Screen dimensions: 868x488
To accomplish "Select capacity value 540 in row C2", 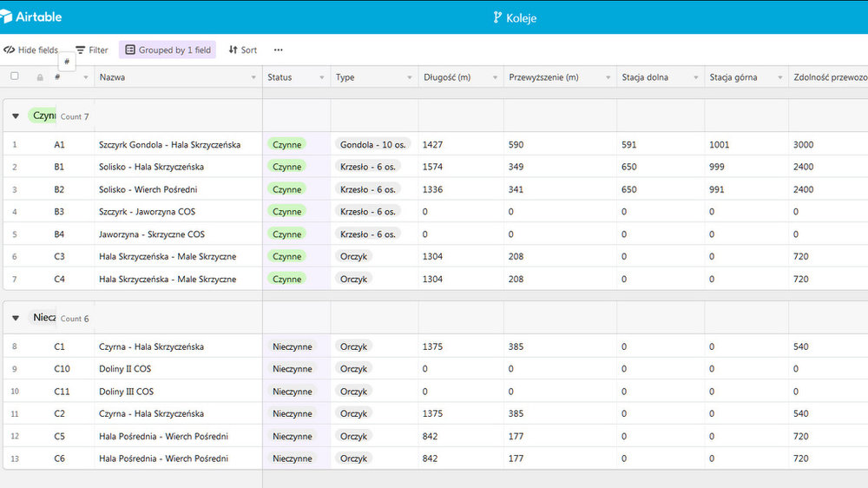I will [x=801, y=414].
